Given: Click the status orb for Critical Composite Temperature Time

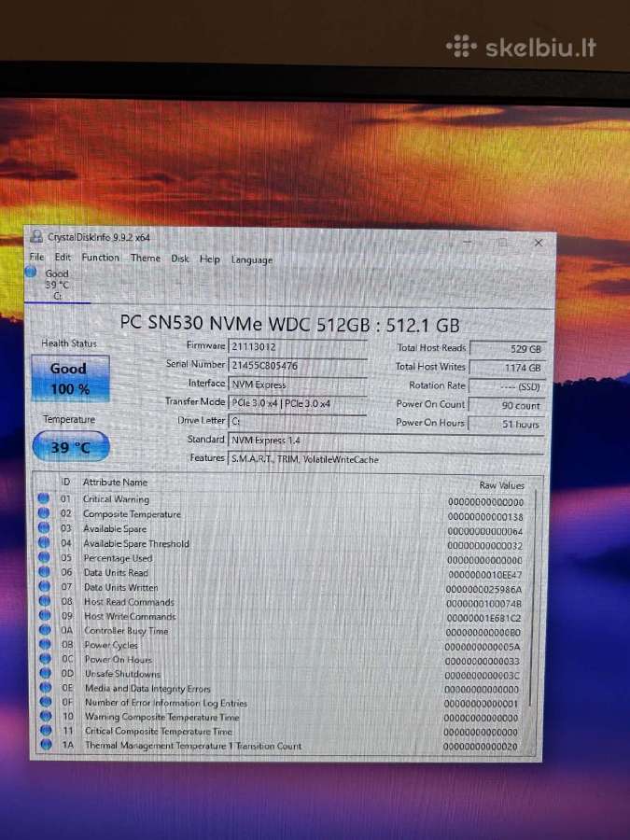Looking at the screenshot, I should tap(46, 730).
